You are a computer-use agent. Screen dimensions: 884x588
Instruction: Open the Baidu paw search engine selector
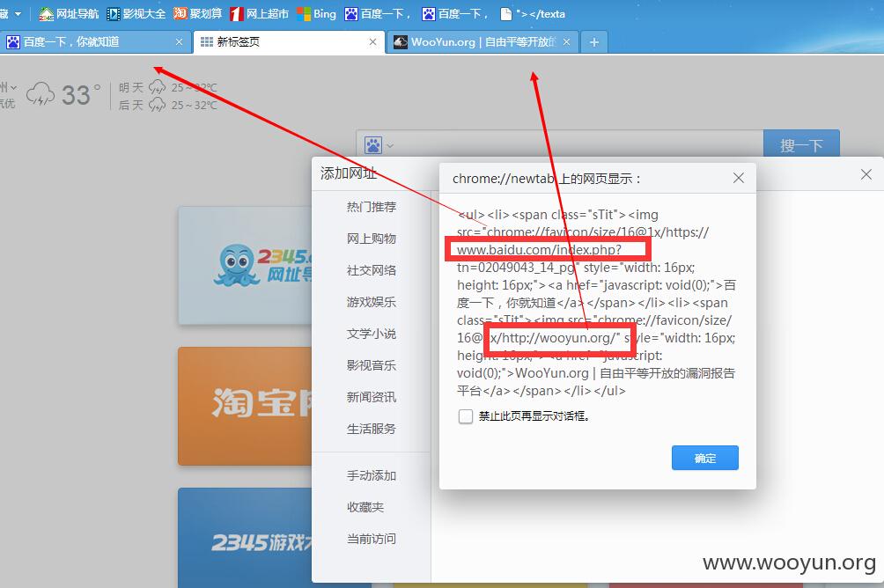click(378, 145)
